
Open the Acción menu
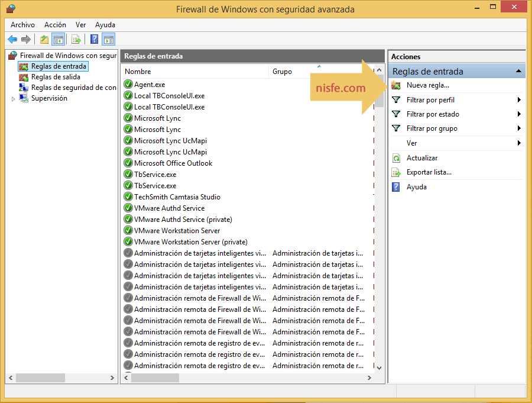tap(55, 25)
